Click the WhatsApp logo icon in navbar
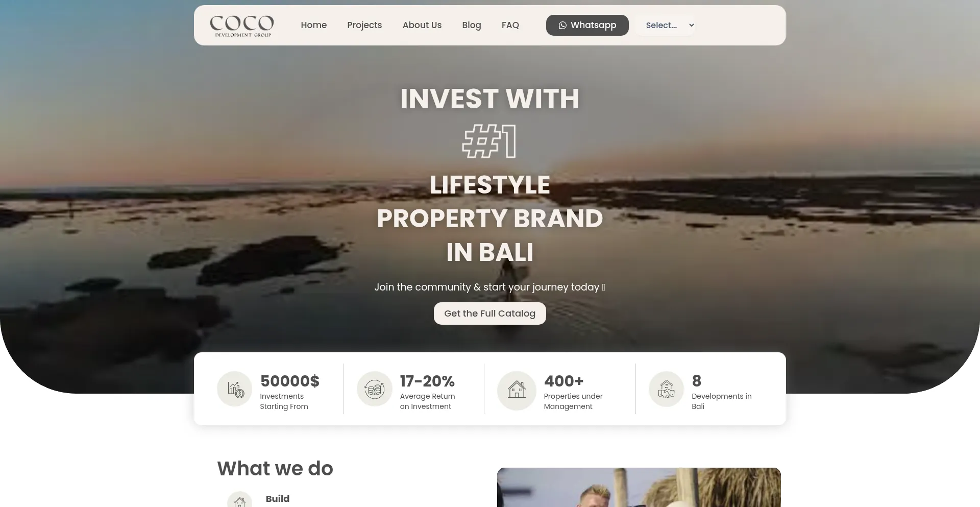This screenshot has height=507, width=980. click(562, 26)
